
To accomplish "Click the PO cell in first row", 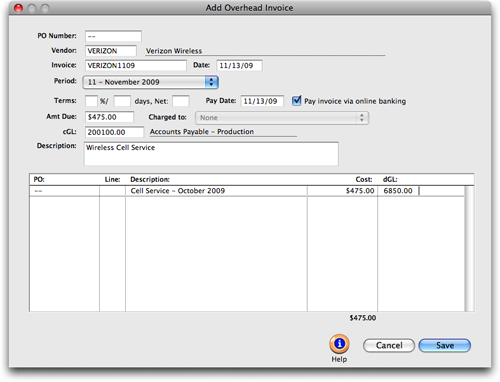I will [x=65, y=191].
